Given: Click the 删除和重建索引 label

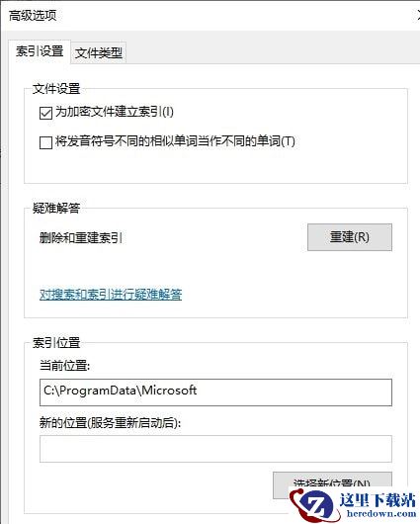Looking at the screenshot, I should (81, 238).
